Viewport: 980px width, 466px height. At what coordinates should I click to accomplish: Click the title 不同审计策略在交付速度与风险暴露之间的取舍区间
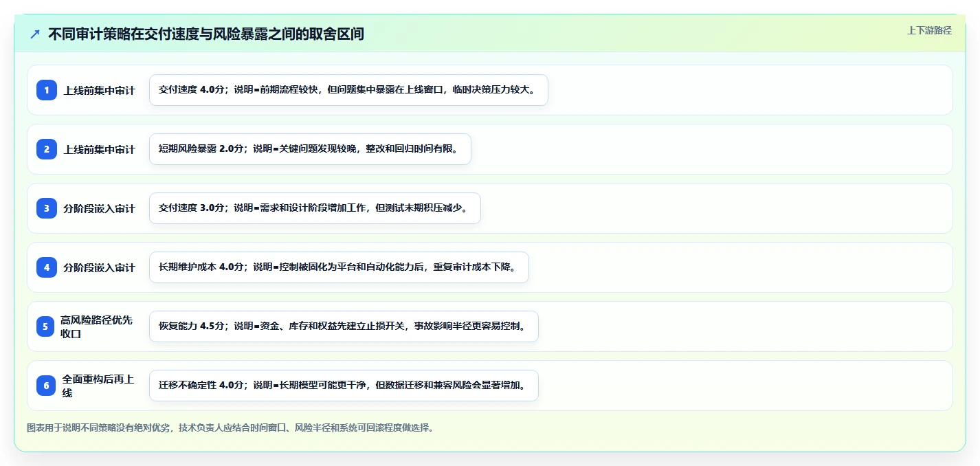(x=205, y=34)
